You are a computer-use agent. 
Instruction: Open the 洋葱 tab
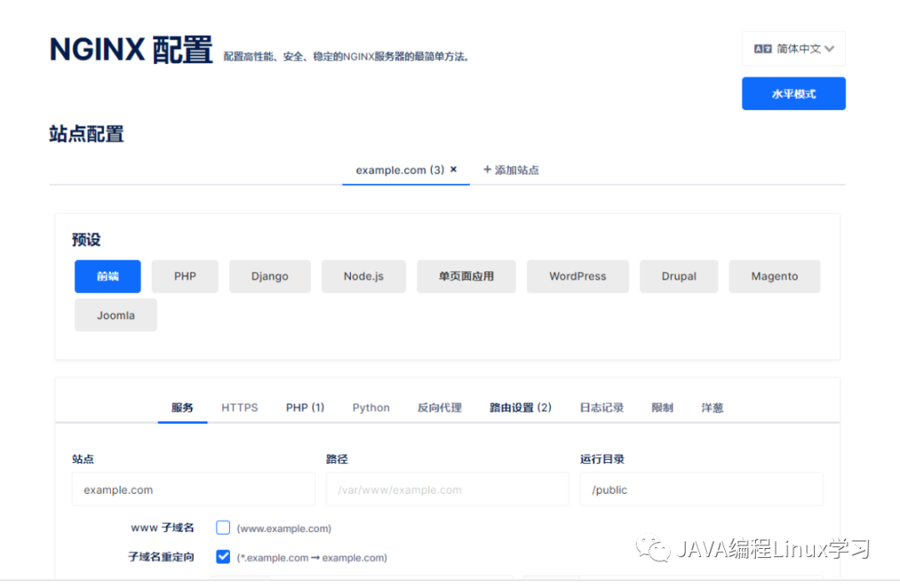pos(712,407)
